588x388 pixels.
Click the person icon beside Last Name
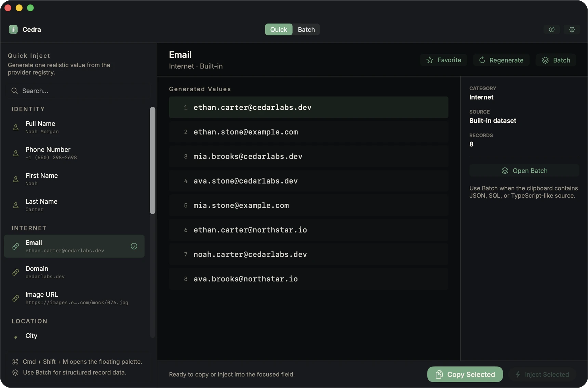point(16,205)
